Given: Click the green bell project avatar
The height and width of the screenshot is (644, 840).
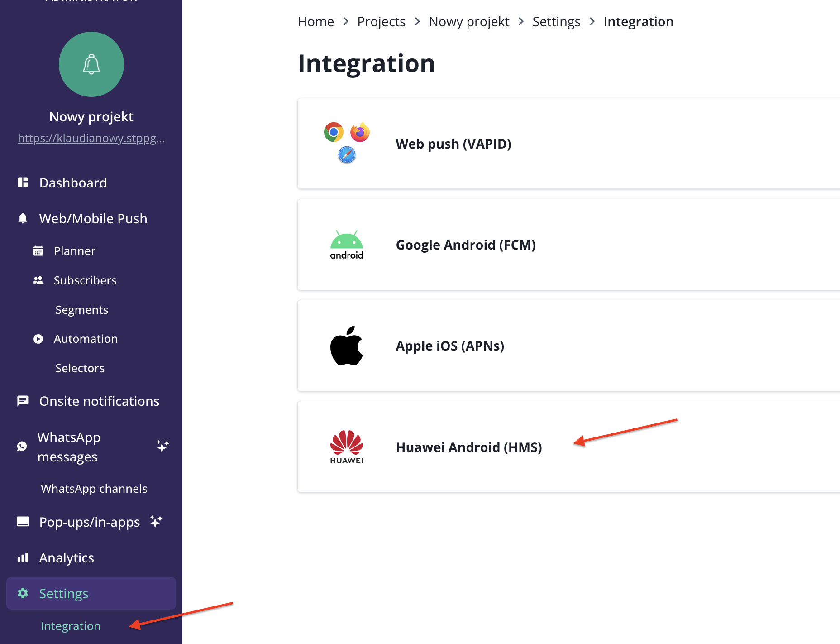Looking at the screenshot, I should [91, 64].
